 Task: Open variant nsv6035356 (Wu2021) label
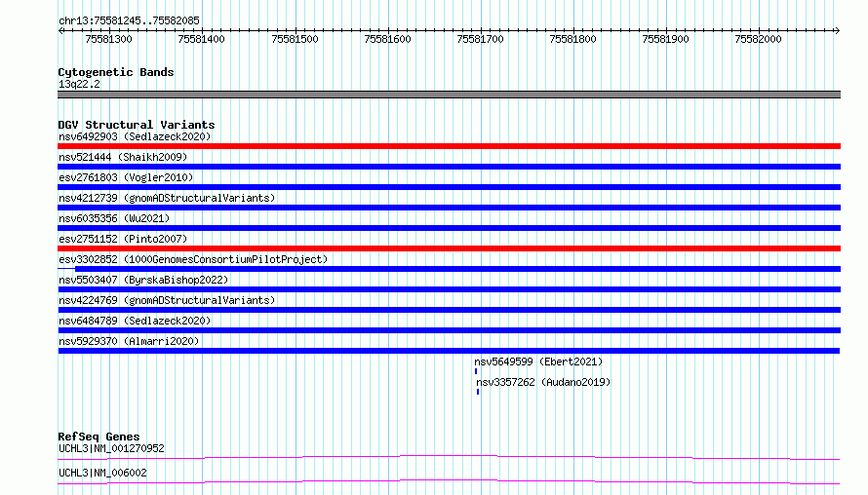pos(114,218)
